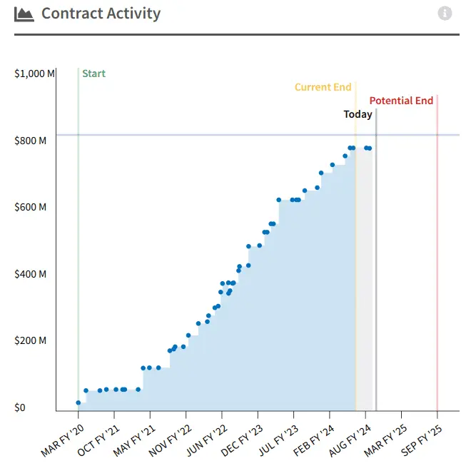476x466 pixels.
Task: Click the info icon beside Contract Activity
Action: 445,14
